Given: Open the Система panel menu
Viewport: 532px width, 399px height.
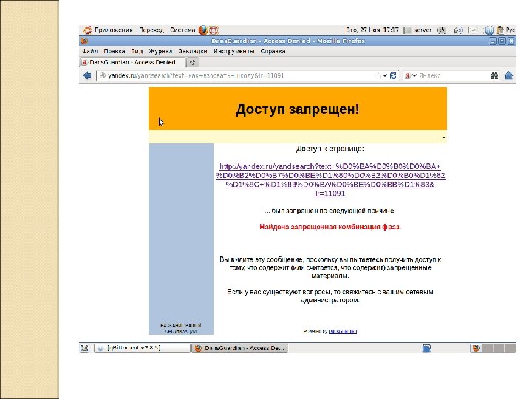Looking at the screenshot, I should (183, 30).
